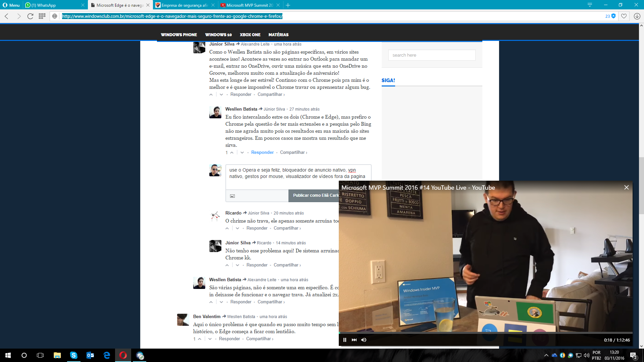Viewport: 644px width, 362px height.
Task: Close the pop-out video window
Action: [x=626, y=188]
